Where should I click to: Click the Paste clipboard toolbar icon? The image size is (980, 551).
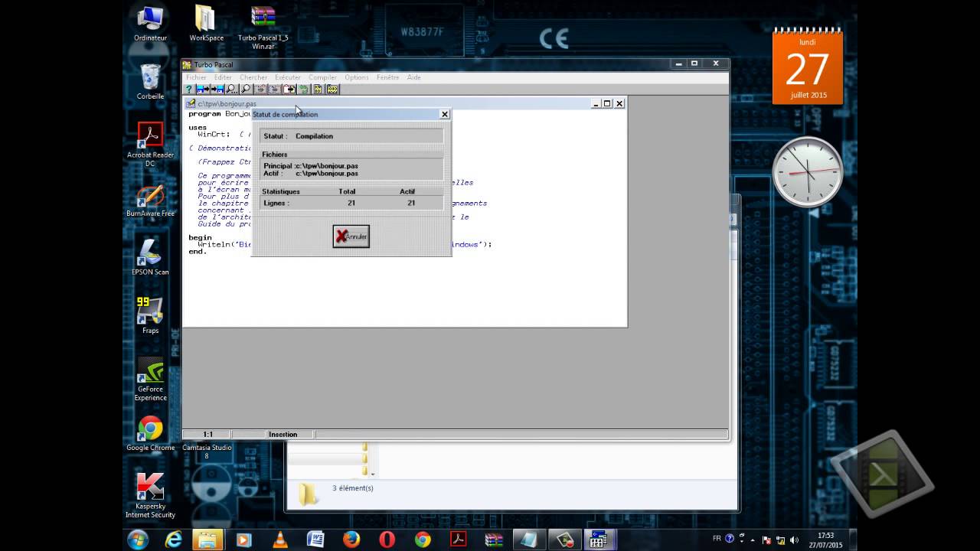[x=289, y=89]
